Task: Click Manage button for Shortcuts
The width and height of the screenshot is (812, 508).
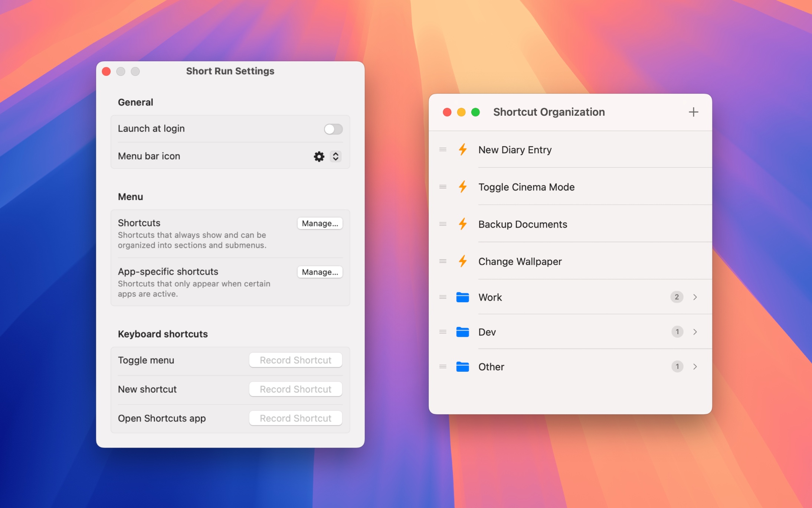Action: [x=320, y=223]
